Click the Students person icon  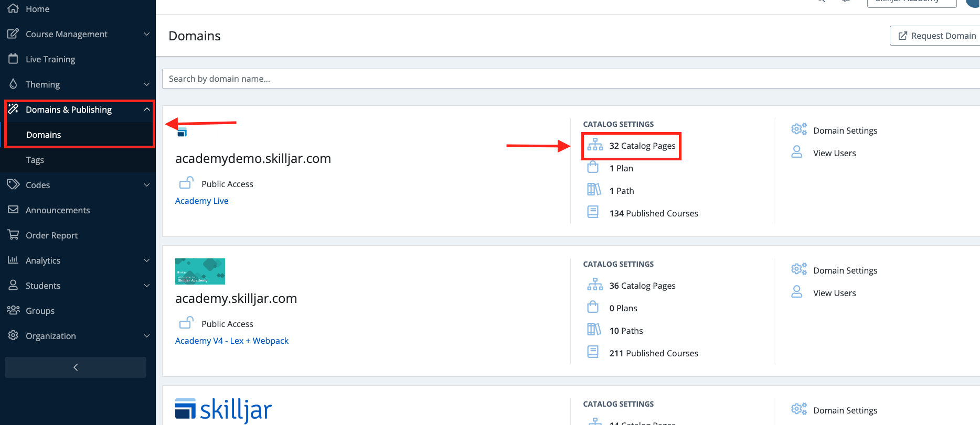tap(13, 285)
